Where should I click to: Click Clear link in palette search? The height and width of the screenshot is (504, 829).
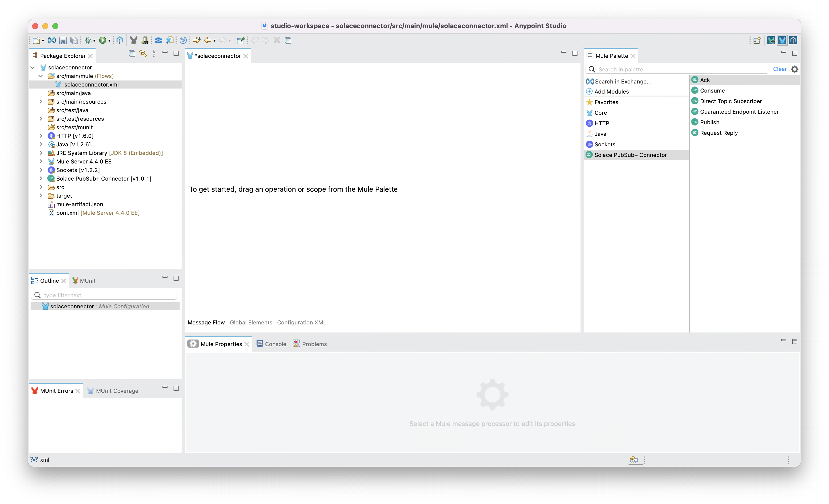coord(779,69)
